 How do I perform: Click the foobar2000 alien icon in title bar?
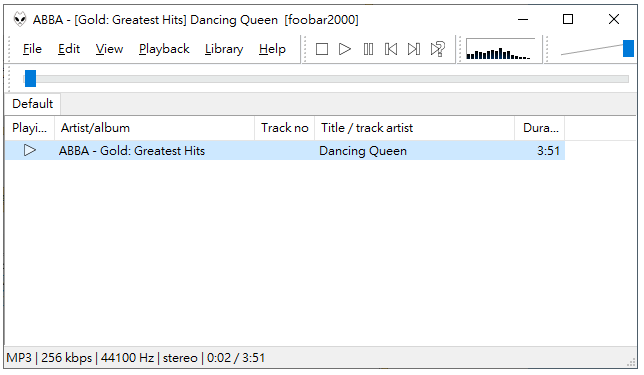point(19,19)
